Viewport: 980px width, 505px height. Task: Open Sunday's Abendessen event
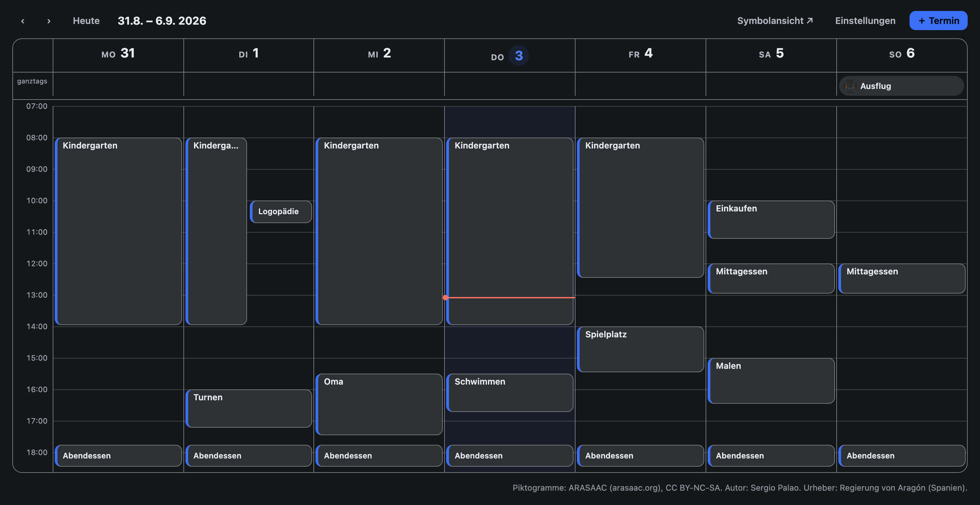902,456
